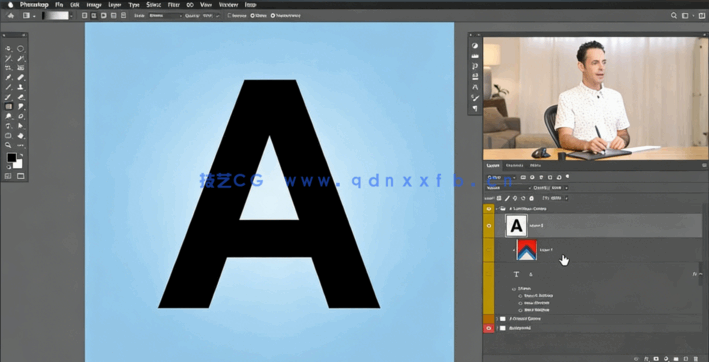Choose Radial gradient type

(94, 15)
